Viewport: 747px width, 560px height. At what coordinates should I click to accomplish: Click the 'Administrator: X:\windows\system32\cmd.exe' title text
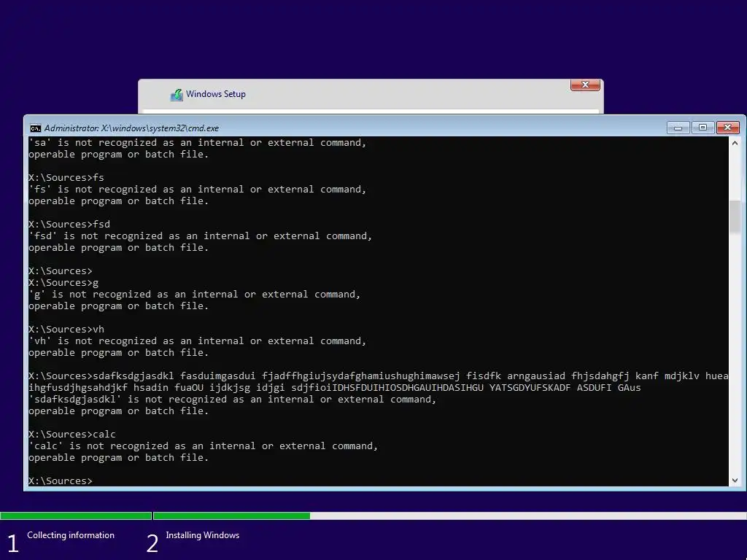click(131, 128)
